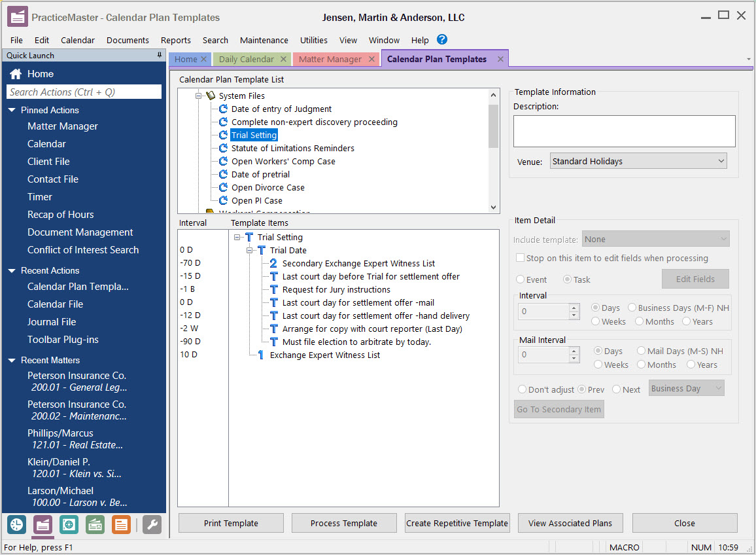Click the Print Template button

231,523
